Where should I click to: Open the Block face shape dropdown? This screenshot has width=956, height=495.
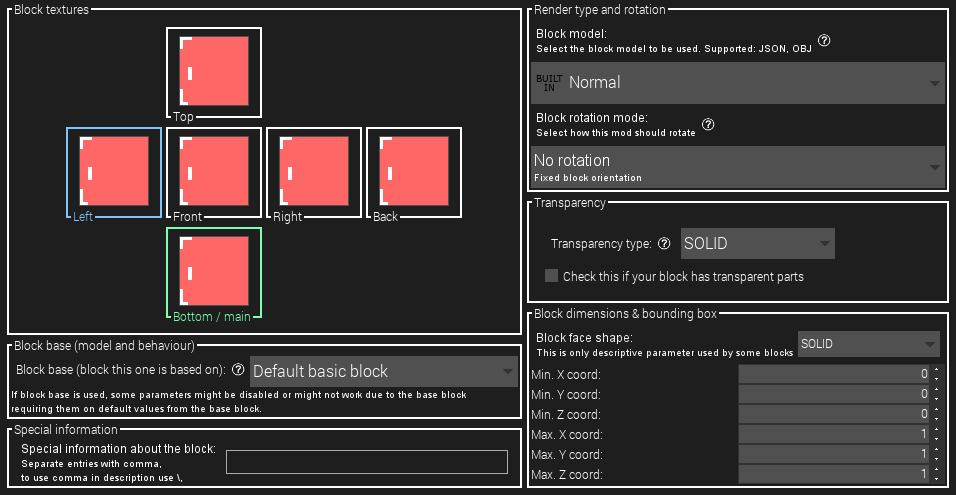point(868,344)
